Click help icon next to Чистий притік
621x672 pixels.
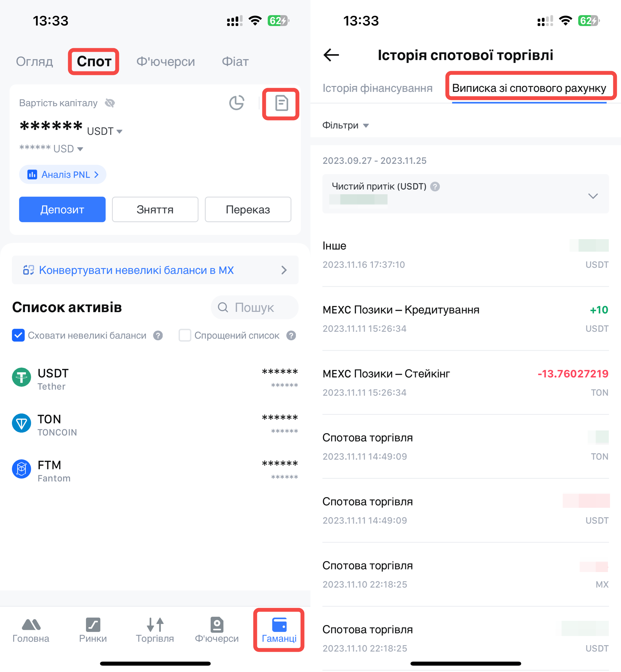pos(435,187)
